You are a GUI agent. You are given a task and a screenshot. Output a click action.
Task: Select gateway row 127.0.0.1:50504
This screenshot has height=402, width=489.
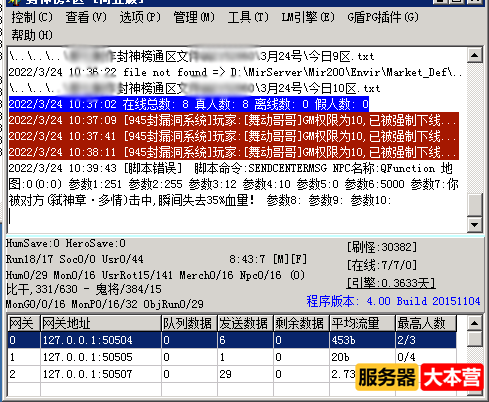[x=232, y=340]
